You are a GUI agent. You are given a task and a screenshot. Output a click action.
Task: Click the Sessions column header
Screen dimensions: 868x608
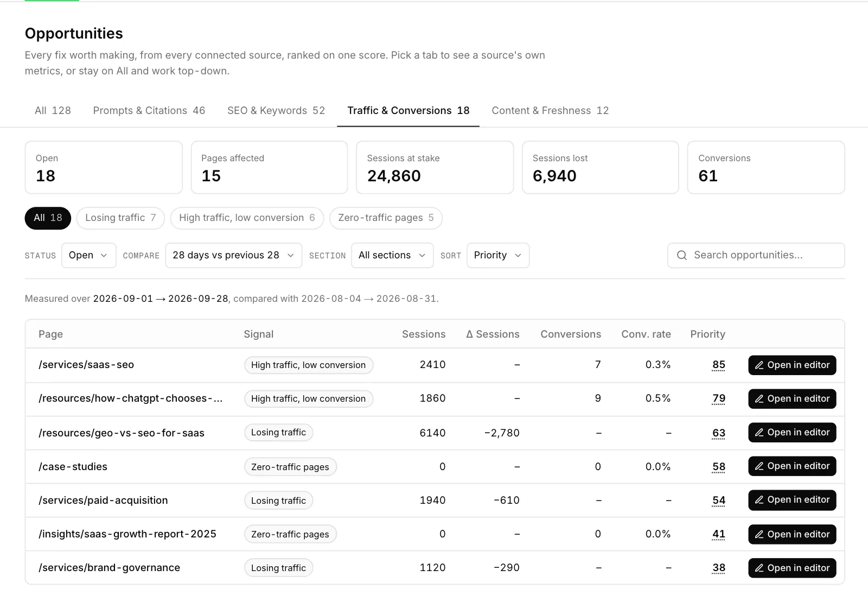point(424,334)
